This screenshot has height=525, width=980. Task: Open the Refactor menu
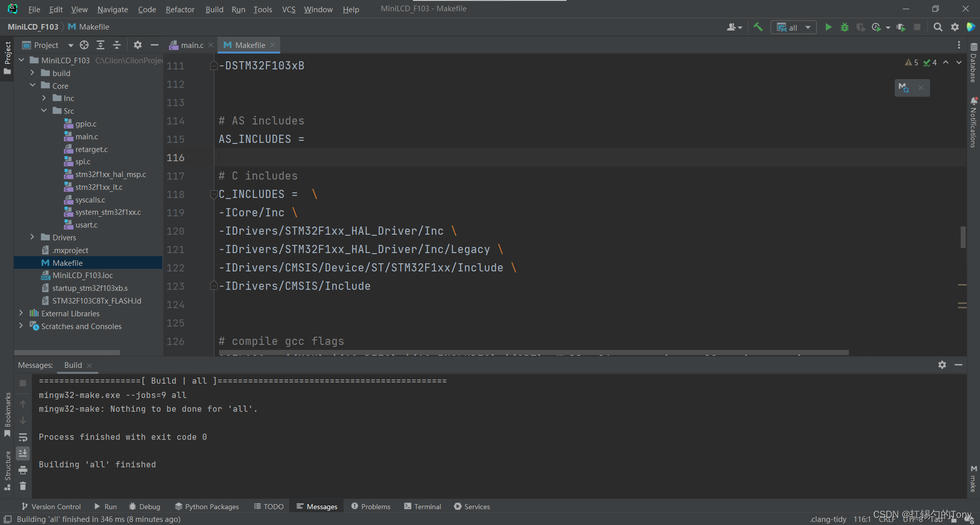pos(180,9)
